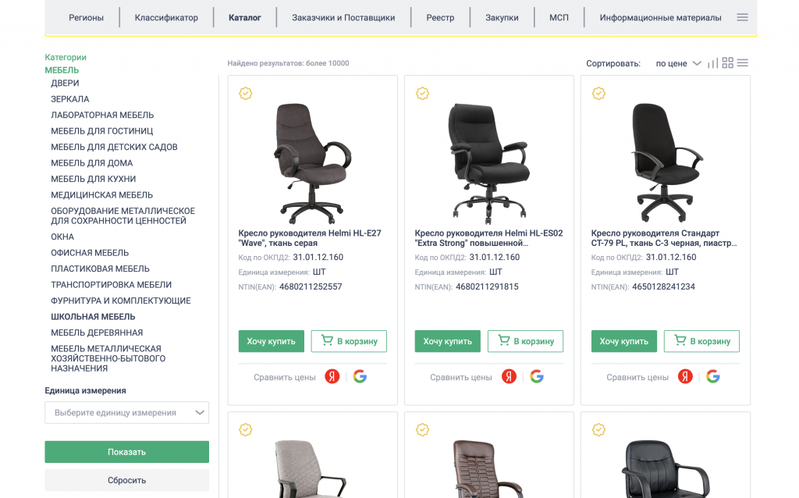The width and height of the screenshot is (799, 498).
Task: Go to Заказчики и Поставщики section
Action: pyautogui.click(x=343, y=17)
